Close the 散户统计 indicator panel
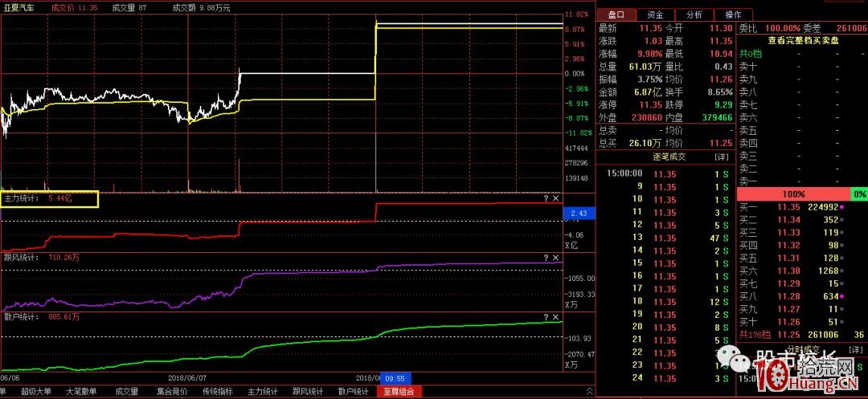 (556, 316)
